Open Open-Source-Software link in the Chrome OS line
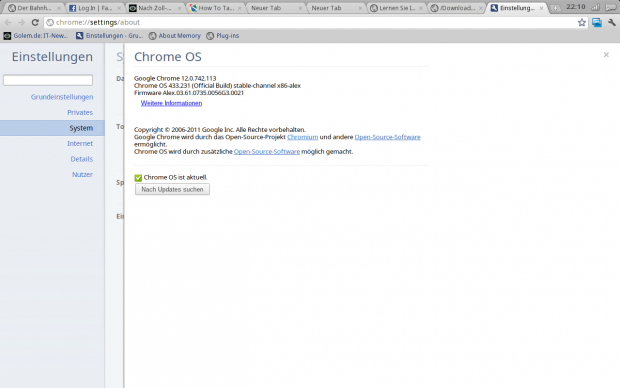620x388 pixels. pyautogui.click(x=267, y=152)
